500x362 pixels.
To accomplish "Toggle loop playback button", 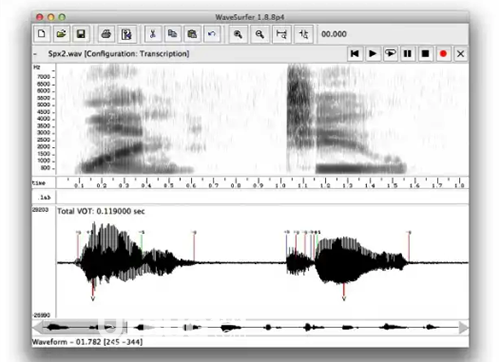I will [x=390, y=54].
